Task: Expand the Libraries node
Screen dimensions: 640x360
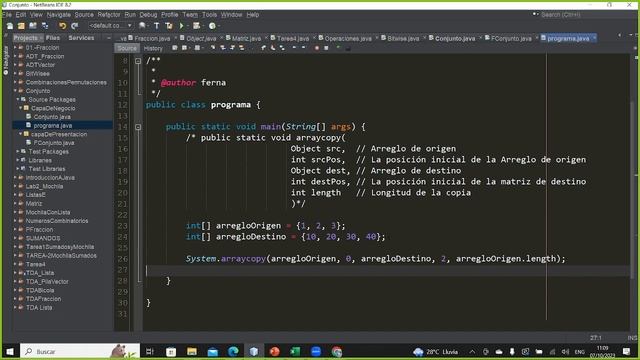Action: pos(18,160)
